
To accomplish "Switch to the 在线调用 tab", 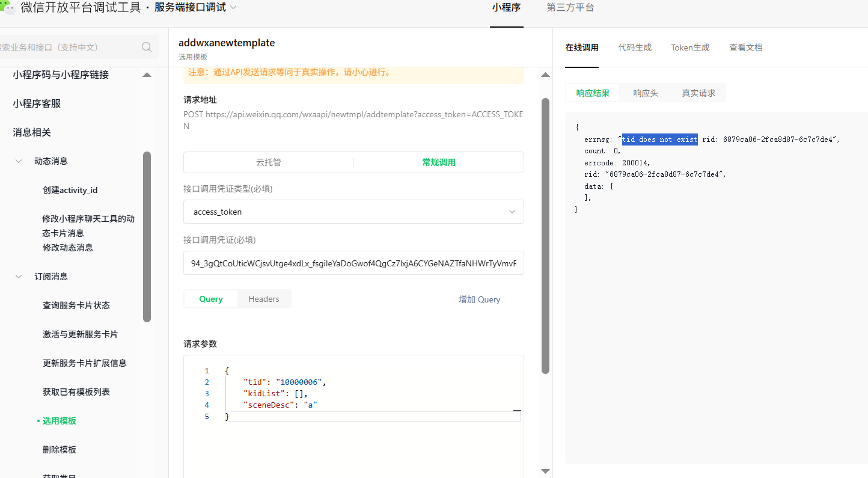I will tap(582, 47).
